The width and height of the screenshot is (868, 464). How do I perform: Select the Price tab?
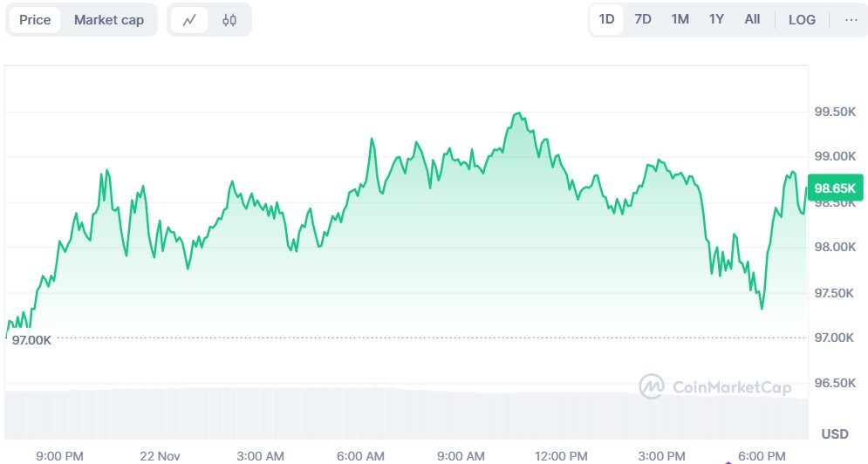pyautogui.click(x=35, y=20)
